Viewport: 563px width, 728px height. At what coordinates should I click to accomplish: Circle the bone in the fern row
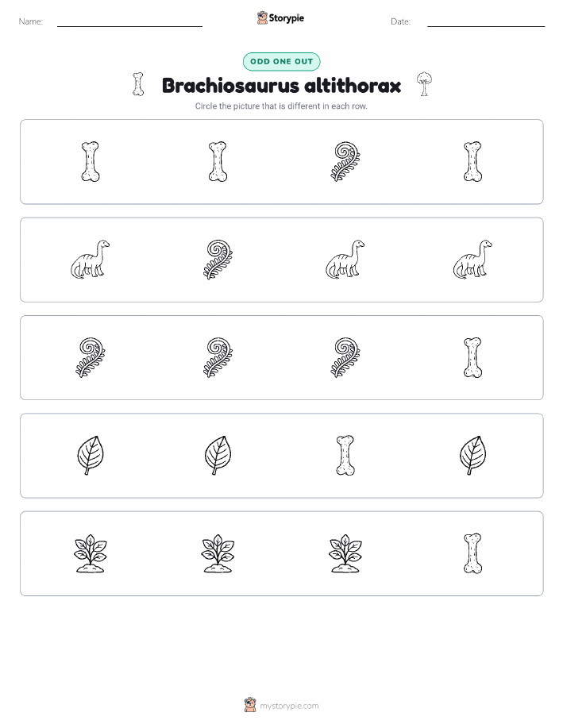473,357
